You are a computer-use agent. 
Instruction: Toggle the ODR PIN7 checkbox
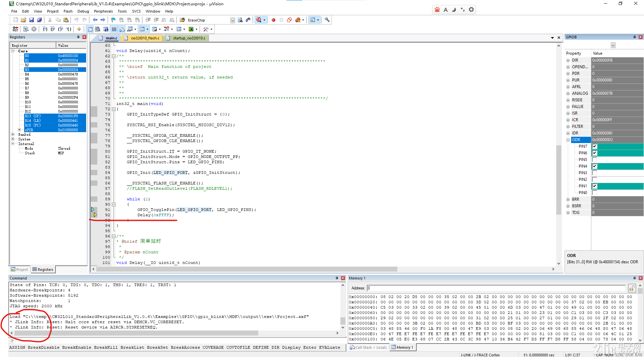[x=595, y=146]
